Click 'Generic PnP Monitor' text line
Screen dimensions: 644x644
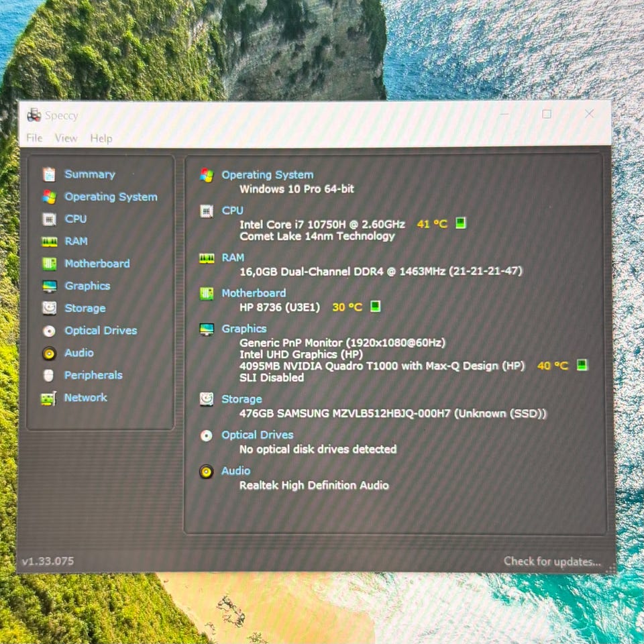point(342,343)
